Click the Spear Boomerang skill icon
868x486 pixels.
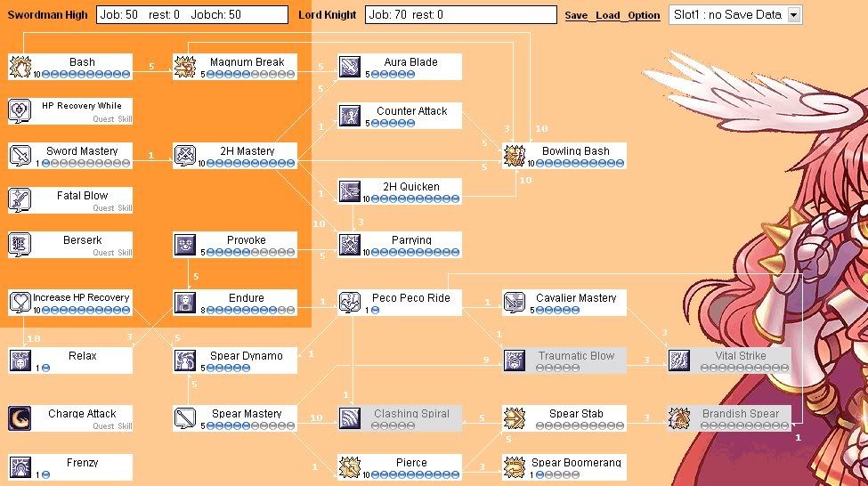[515, 467]
